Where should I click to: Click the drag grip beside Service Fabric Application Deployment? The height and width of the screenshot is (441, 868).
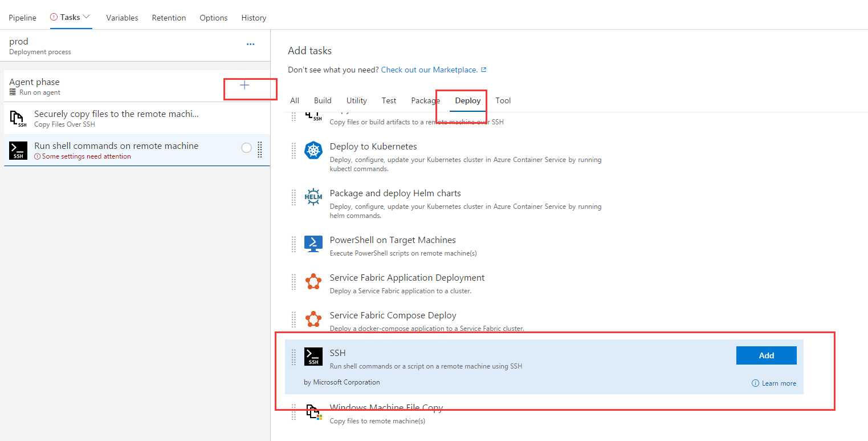[294, 282]
